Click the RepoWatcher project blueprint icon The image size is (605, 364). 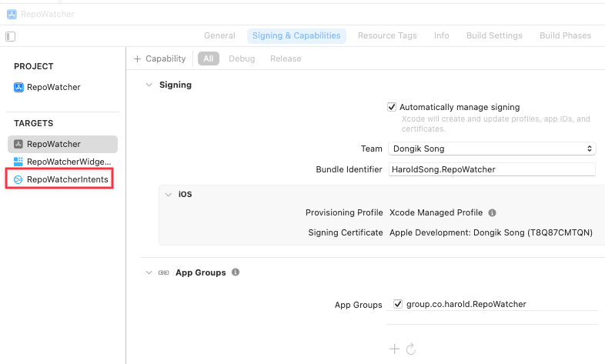point(18,88)
